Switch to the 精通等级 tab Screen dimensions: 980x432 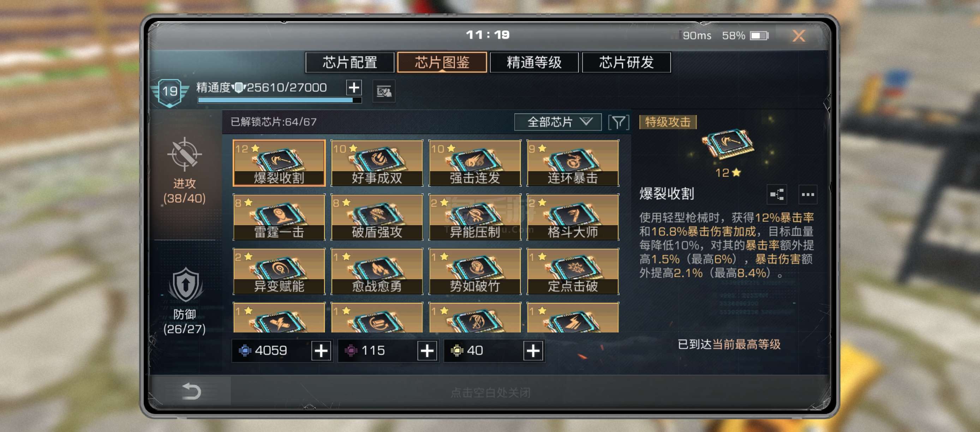(534, 62)
